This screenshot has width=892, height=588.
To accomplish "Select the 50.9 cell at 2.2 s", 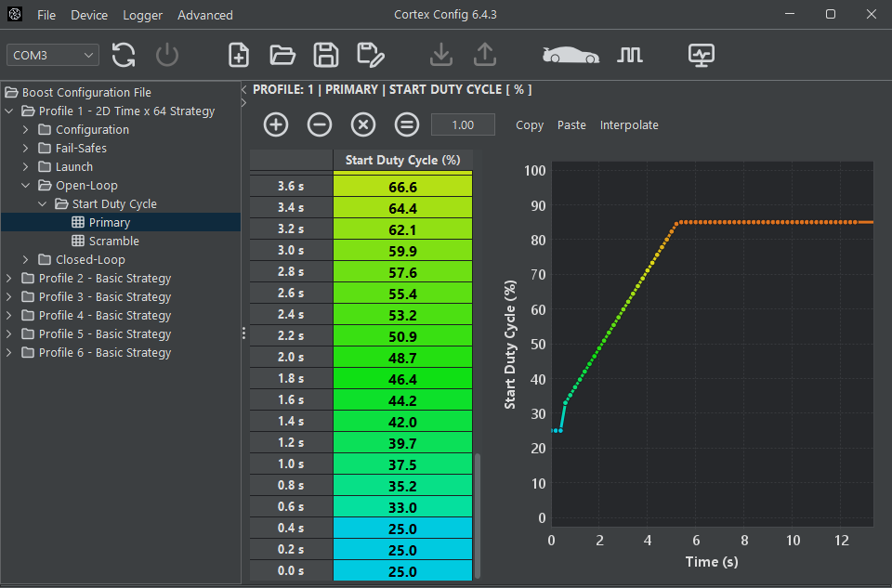I will click(402, 336).
